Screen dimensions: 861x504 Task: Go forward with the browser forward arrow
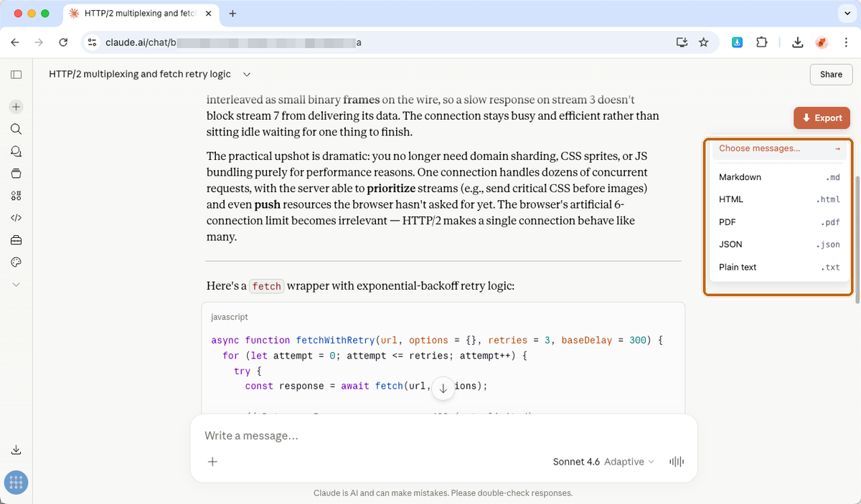coord(39,43)
